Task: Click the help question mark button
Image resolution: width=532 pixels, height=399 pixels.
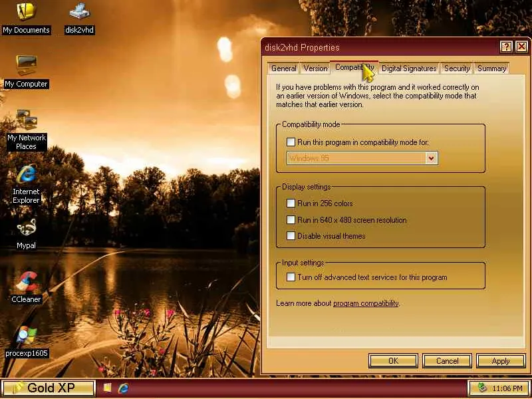Action: [506, 47]
